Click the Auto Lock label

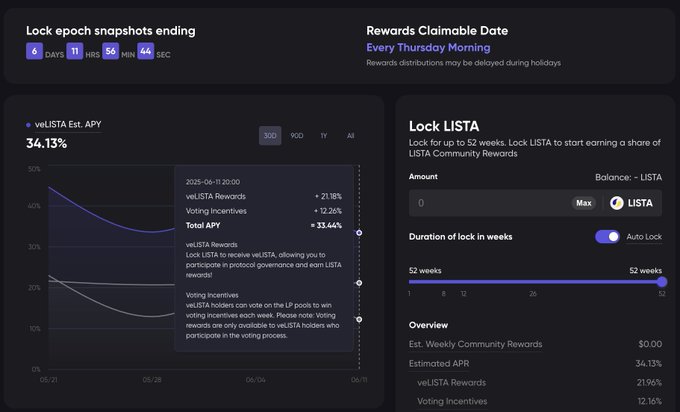(x=644, y=237)
